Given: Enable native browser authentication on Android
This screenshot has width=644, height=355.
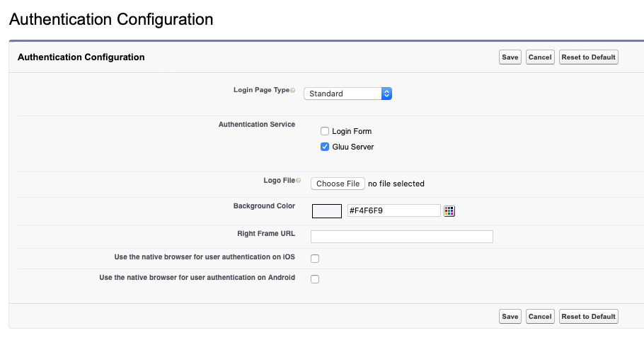Looking at the screenshot, I should pyautogui.click(x=315, y=278).
